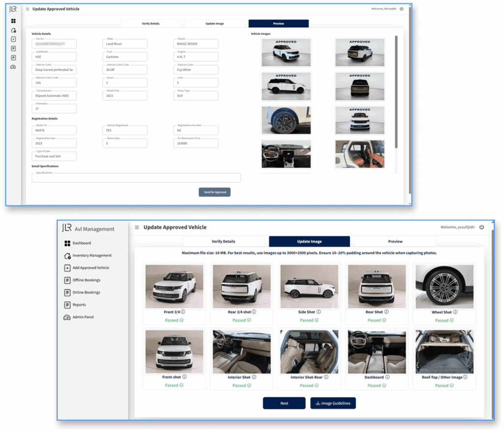Open Inventory Management in the sidebar
Screen dimensions: 504x432
(92, 256)
